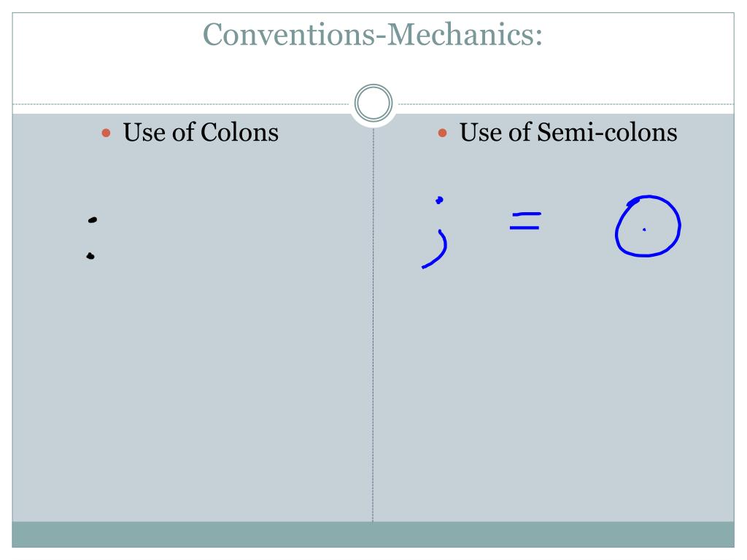Click the lower black dot of the handwritten colon

pos(90,256)
